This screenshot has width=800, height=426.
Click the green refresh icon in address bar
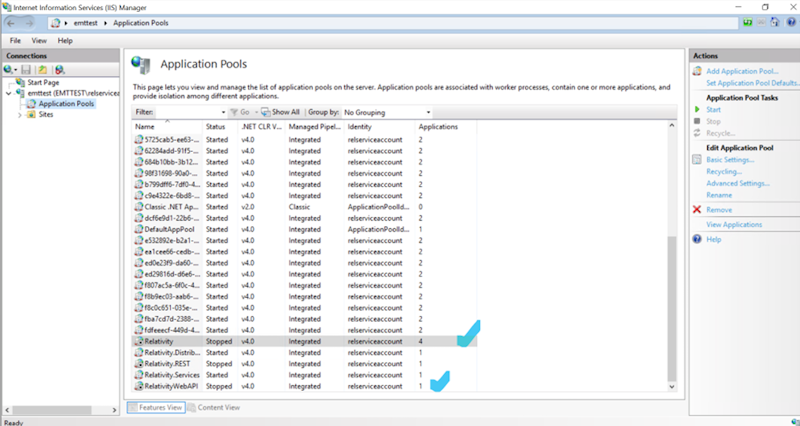pyautogui.click(x=747, y=22)
